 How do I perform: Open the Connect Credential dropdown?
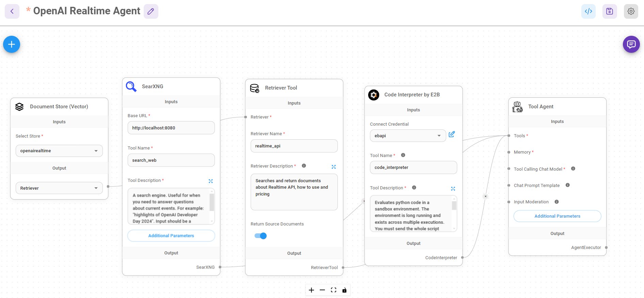(408, 136)
